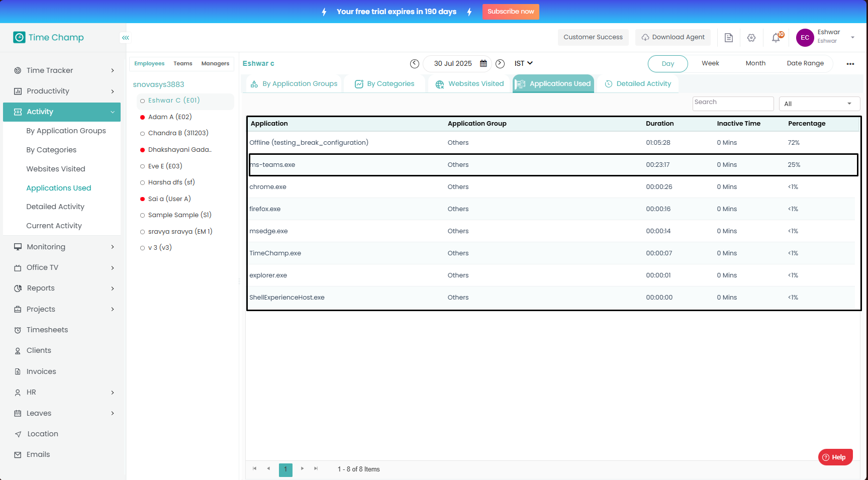Open the document report icon in header
Screen dimensions: 868x480
click(728, 38)
